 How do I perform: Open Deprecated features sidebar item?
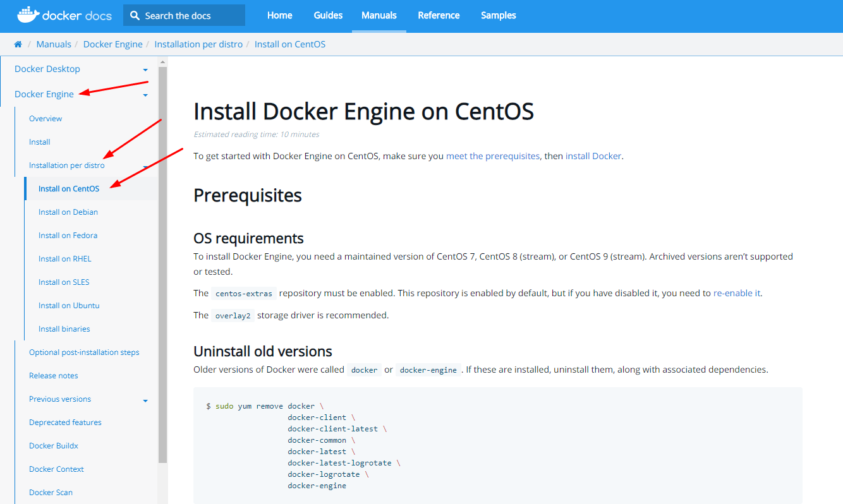click(65, 423)
